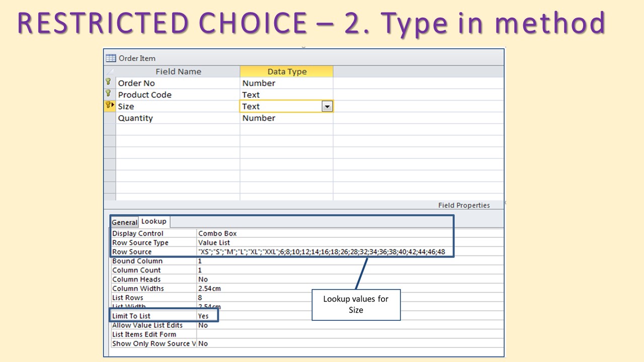This screenshot has height=362, width=644.
Task: Switch to the General properties tab
Action: 124,222
